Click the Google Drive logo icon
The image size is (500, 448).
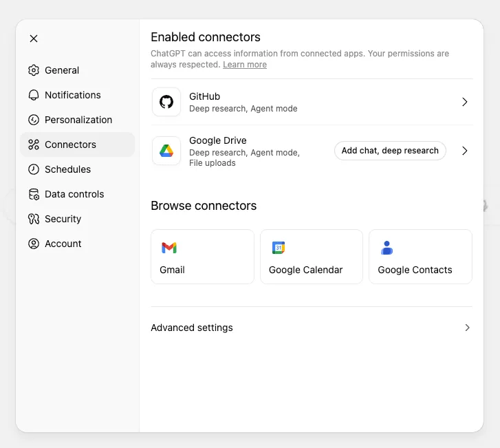[166, 151]
